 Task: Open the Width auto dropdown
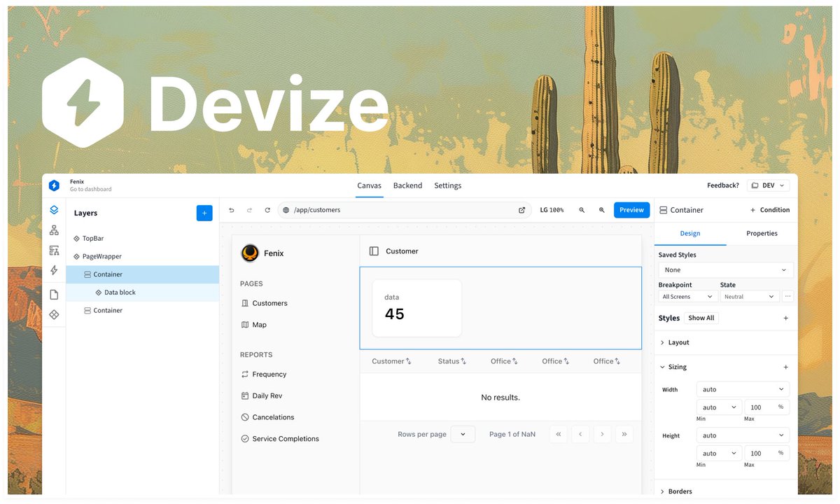[743, 389]
